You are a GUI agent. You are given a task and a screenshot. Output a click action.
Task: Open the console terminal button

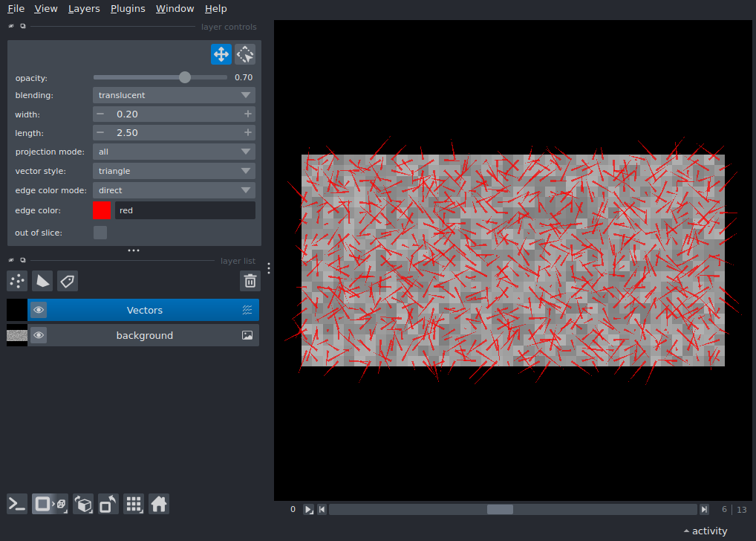coord(17,504)
